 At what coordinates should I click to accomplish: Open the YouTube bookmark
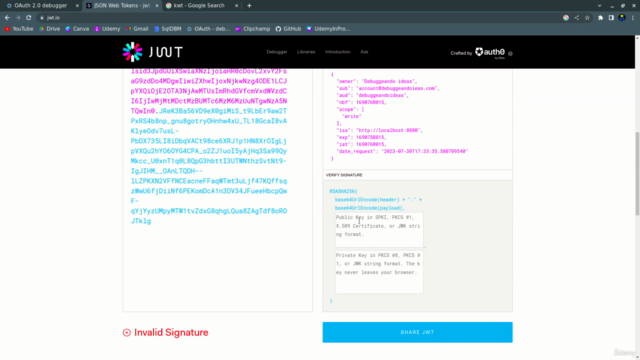(19, 29)
